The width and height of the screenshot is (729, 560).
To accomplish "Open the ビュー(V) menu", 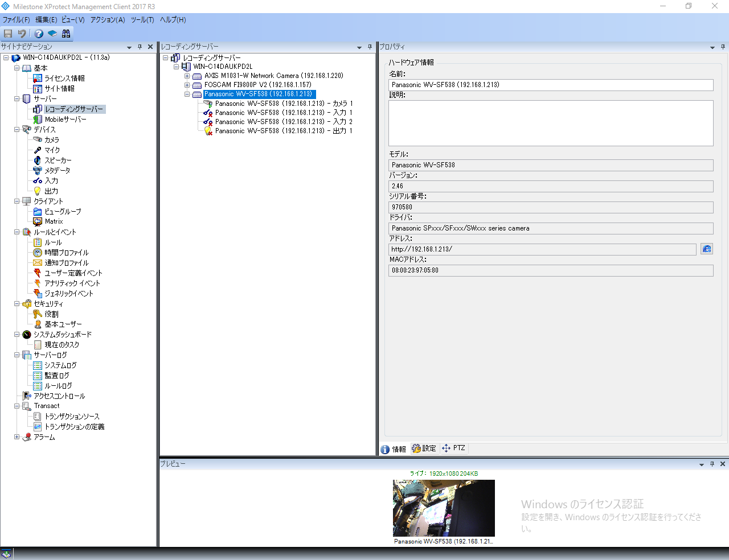I will pos(73,19).
